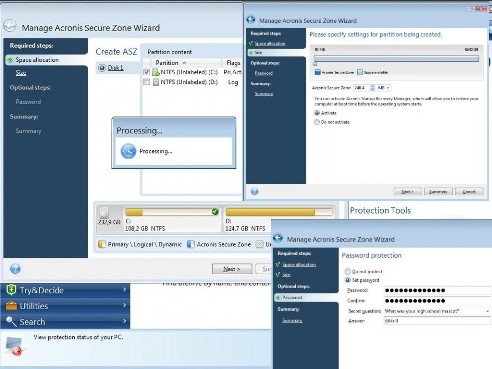
Task: Click '108,2 GB NTFS' partition text
Action: [145, 229]
